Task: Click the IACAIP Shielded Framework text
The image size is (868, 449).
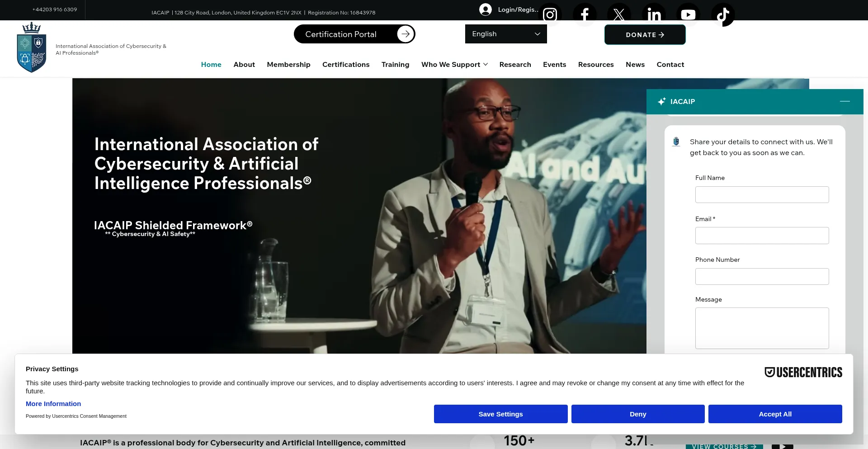Action: 173,225
